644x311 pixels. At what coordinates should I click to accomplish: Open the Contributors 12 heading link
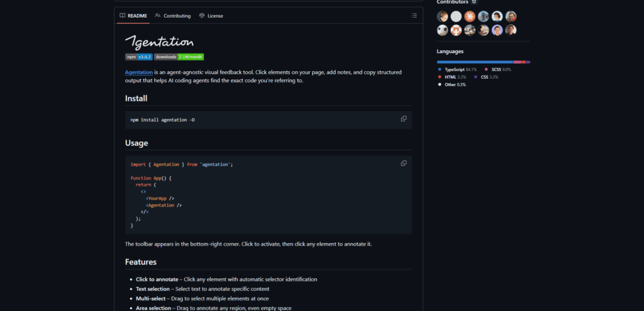457,2
